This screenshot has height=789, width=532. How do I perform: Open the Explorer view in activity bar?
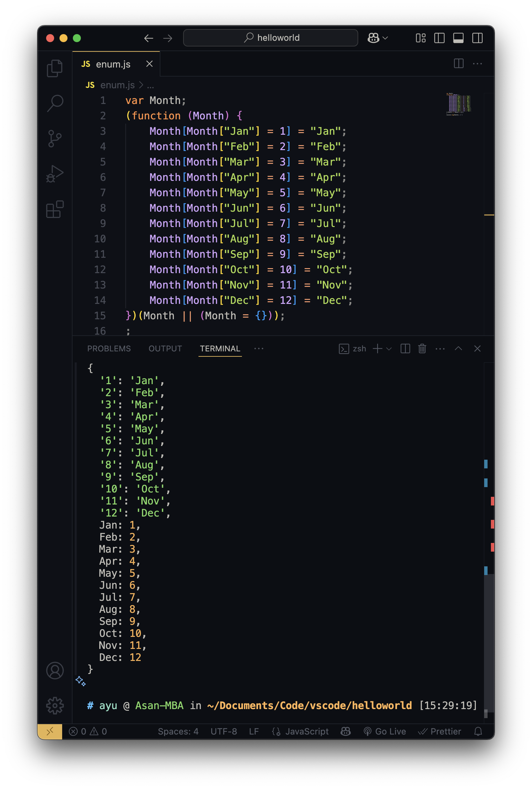54,68
